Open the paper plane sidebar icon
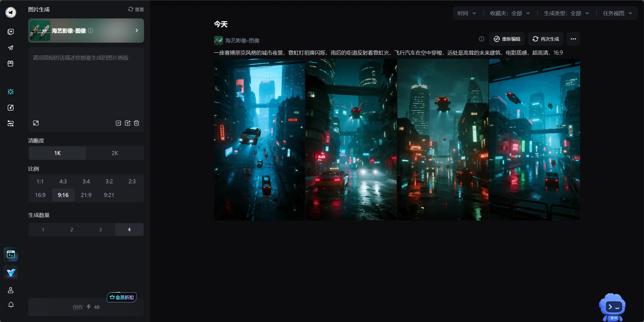 tap(11, 48)
